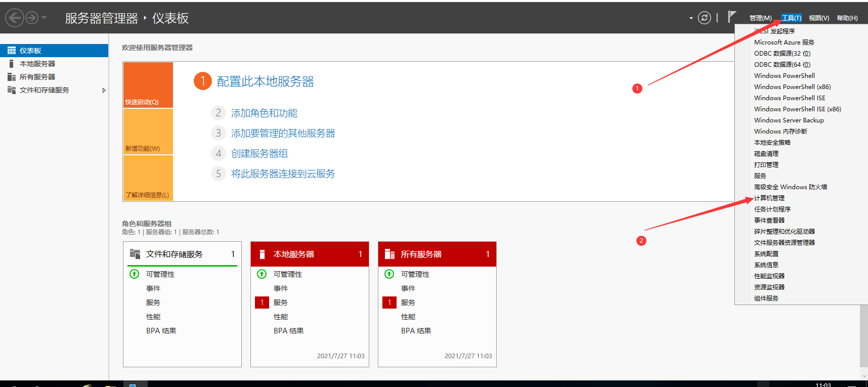This screenshot has height=387, width=868.
Task: Open the 视图(V) menu
Action: point(819,18)
